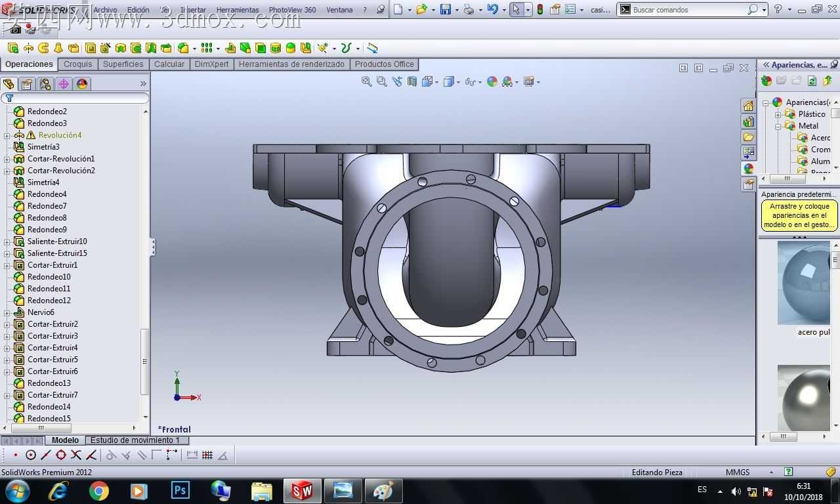Viewport: 840px width, 504px height.
Task: Switch to the Croquis tab
Action: (78, 64)
